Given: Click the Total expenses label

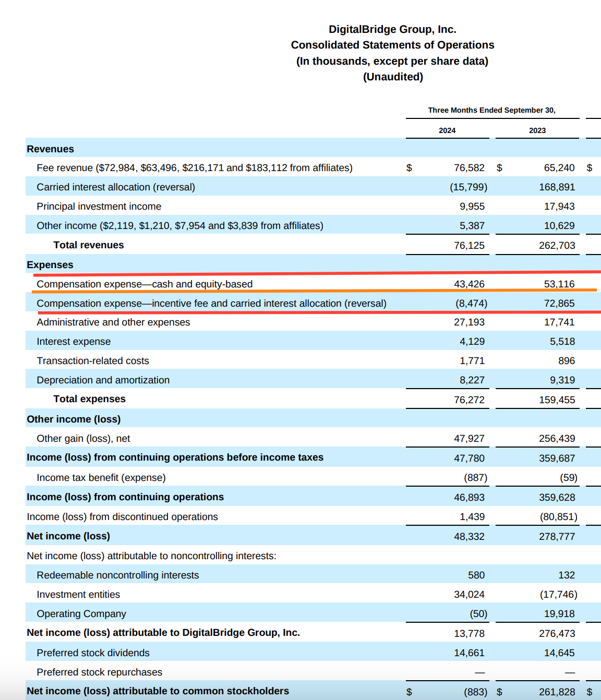Looking at the screenshot, I should coord(90,399).
